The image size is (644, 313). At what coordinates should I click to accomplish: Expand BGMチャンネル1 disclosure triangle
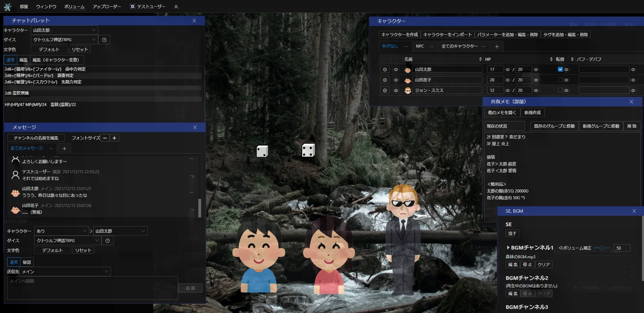(x=508, y=248)
